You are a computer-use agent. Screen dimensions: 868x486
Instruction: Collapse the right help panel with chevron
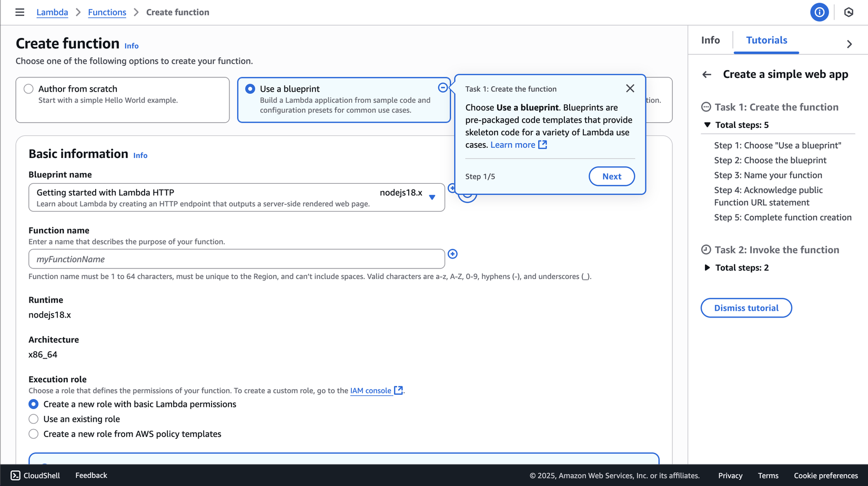[849, 44]
